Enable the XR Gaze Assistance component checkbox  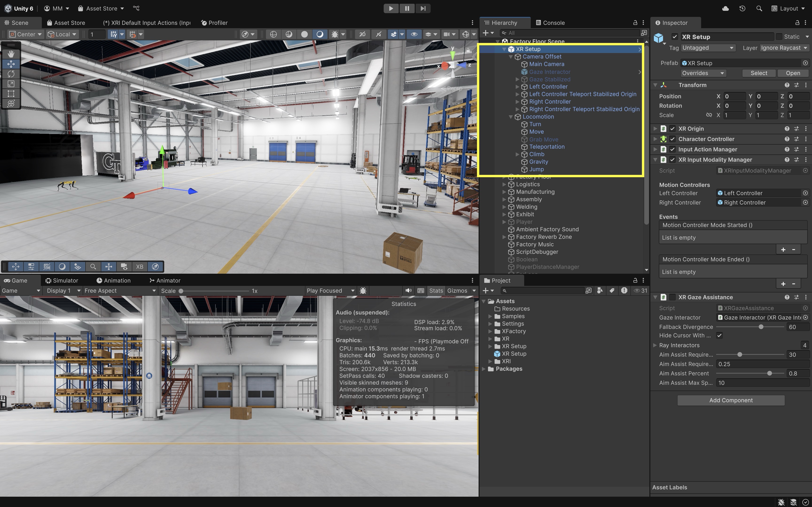point(672,297)
